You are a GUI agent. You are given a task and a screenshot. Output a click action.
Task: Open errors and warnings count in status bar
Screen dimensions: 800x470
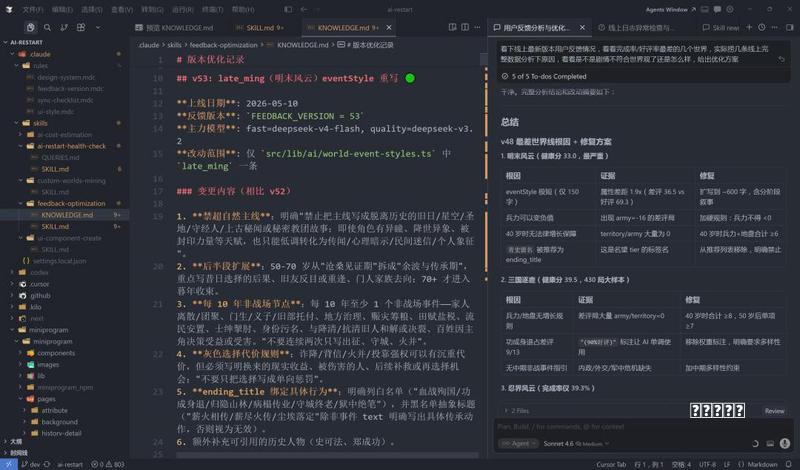pyautogui.click(x=108, y=464)
